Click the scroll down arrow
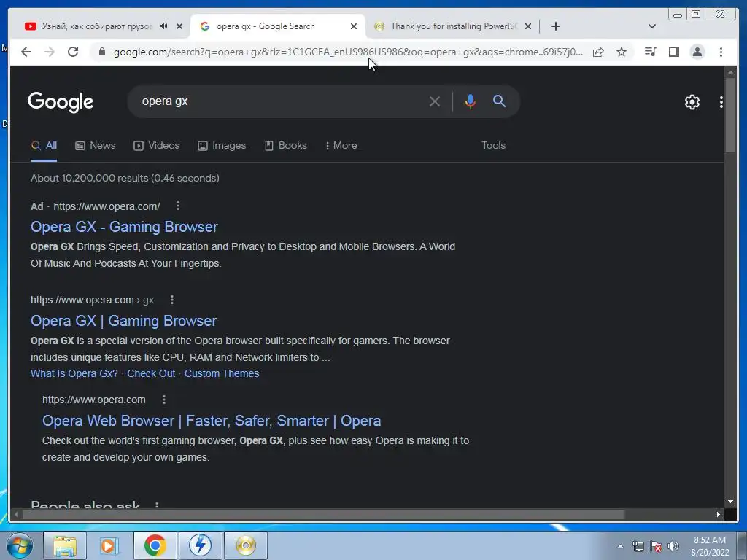Viewport: 747px width, 560px height. click(x=730, y=502)
